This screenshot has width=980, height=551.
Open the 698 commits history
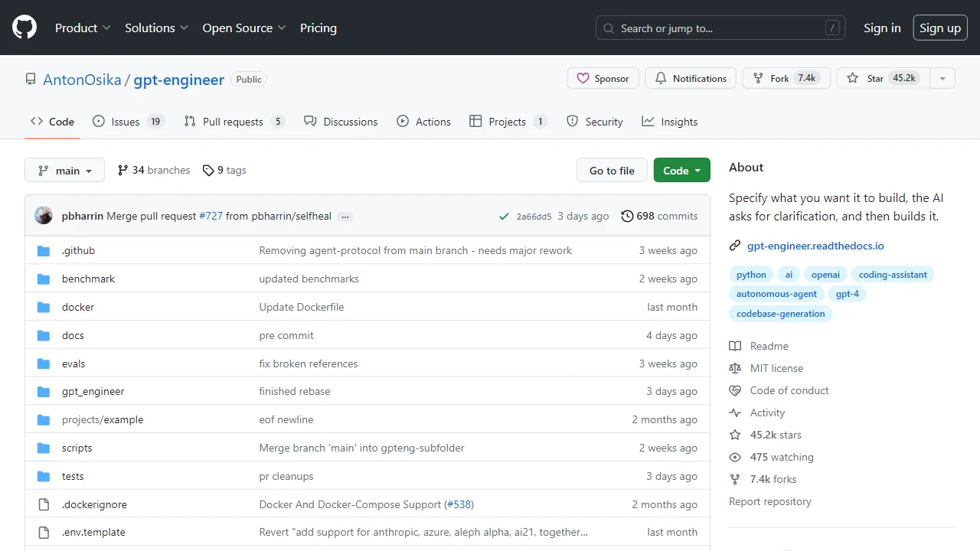click(659, 216)
